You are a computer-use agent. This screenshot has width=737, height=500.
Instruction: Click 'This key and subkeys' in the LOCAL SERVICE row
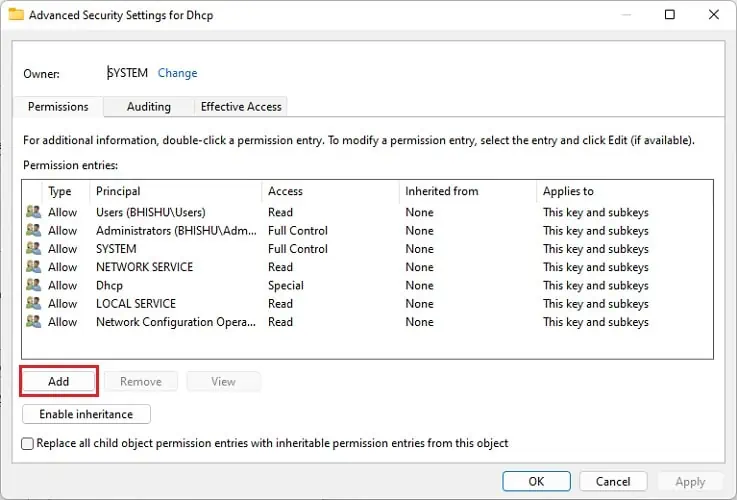(596, 304)
